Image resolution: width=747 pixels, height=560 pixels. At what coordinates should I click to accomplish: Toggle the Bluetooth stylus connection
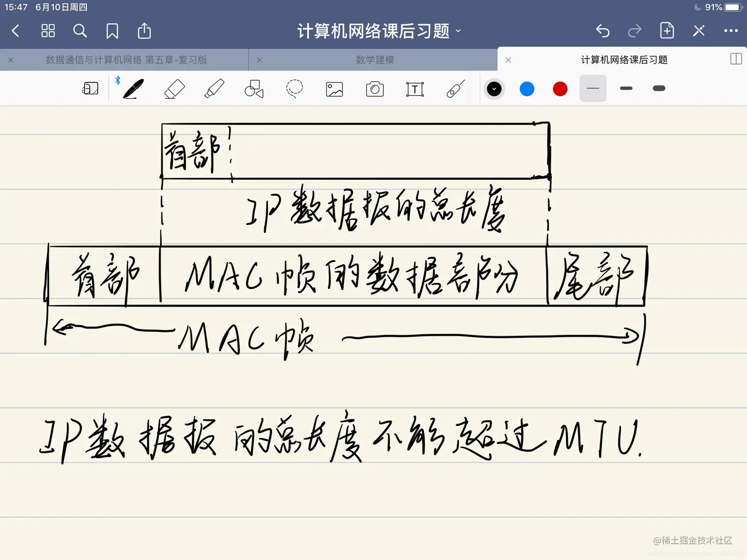tap(118, 80)
